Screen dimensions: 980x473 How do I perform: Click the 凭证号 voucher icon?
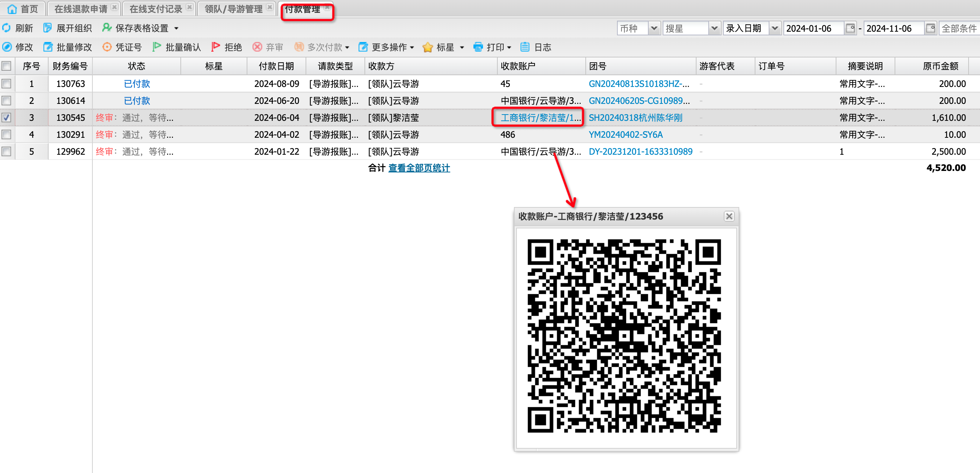[107, 47]
